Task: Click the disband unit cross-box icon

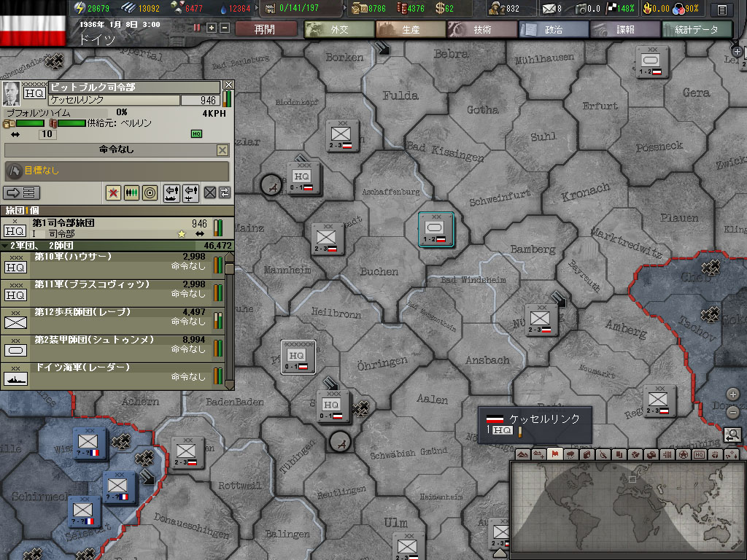Action: coord(209,192)
